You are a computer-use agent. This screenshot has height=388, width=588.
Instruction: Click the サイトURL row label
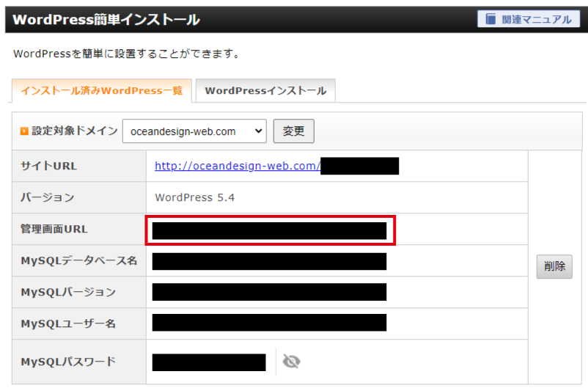coord(48,166)
